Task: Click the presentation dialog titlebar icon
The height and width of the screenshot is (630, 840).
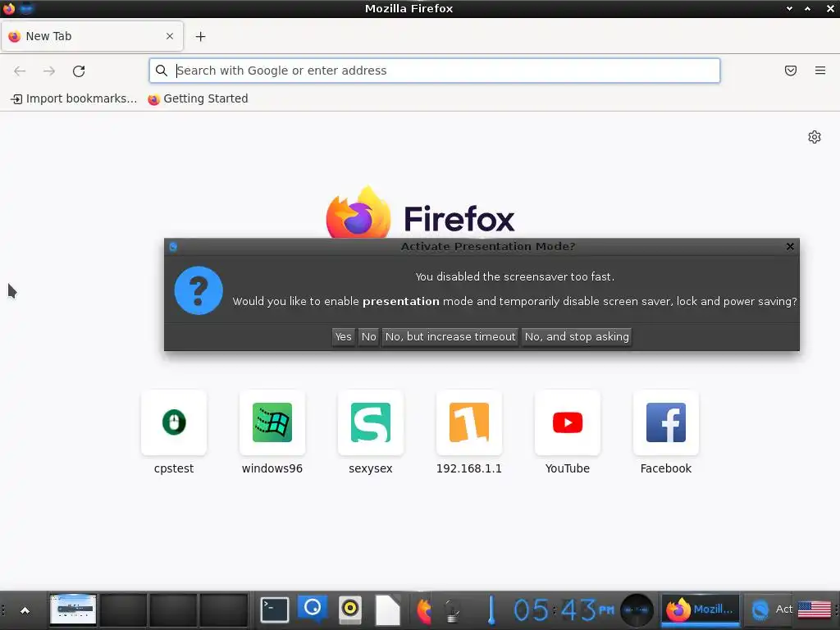Action: (173, 246)
